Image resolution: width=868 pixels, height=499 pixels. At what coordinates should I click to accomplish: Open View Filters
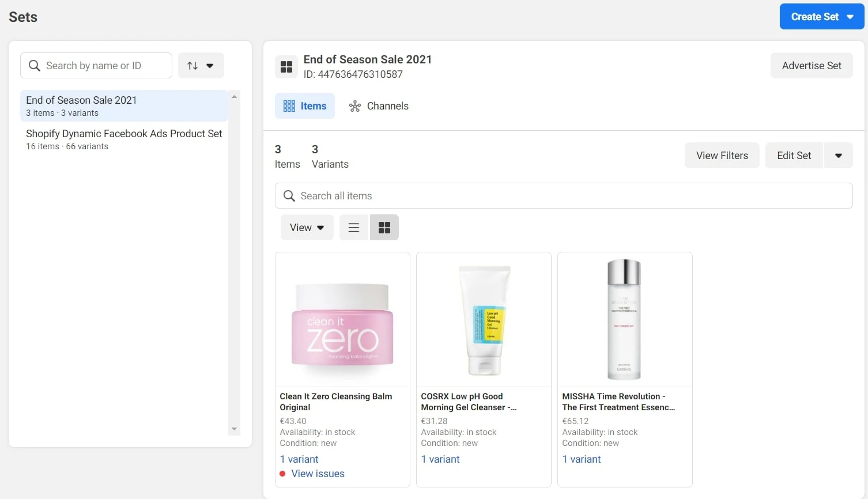(x=722, y=156)
